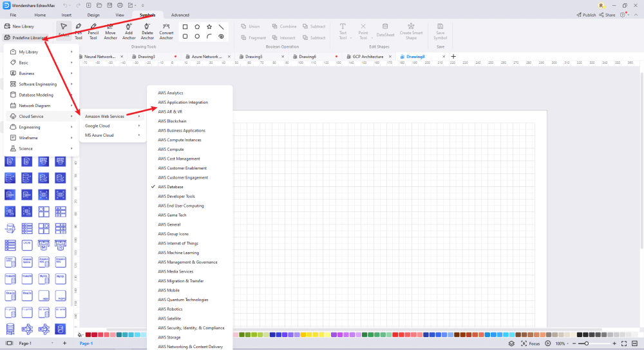Click the Share button
Viewport: 644px width, 350px height.
[x=607, y=15]
